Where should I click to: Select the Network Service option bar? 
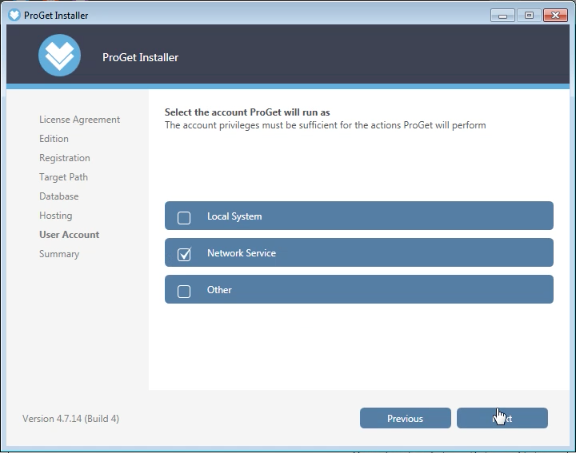tap(359, 252)
